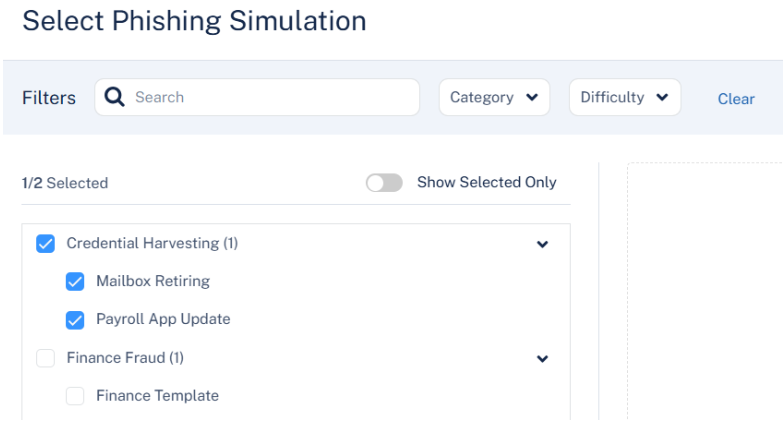
Task: Enable the Show Selected Only switch
Action: click(x=384, y=182)
